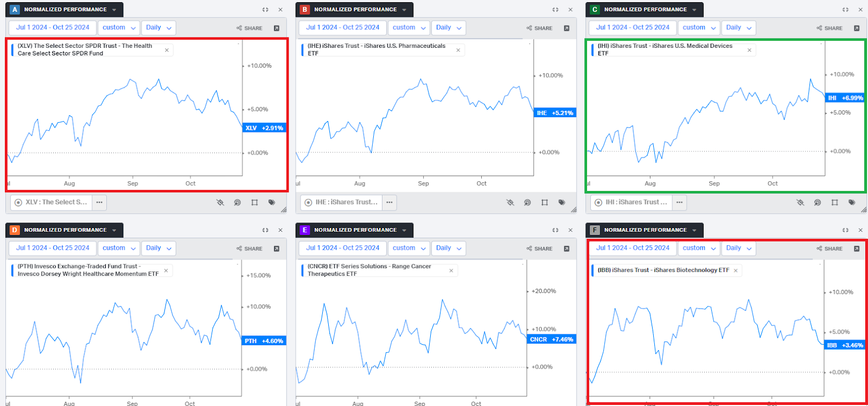Toggle crossed-out eye visibility icon under IHI chart
This screenshot has height=406, width=868.
coord(801,202)
